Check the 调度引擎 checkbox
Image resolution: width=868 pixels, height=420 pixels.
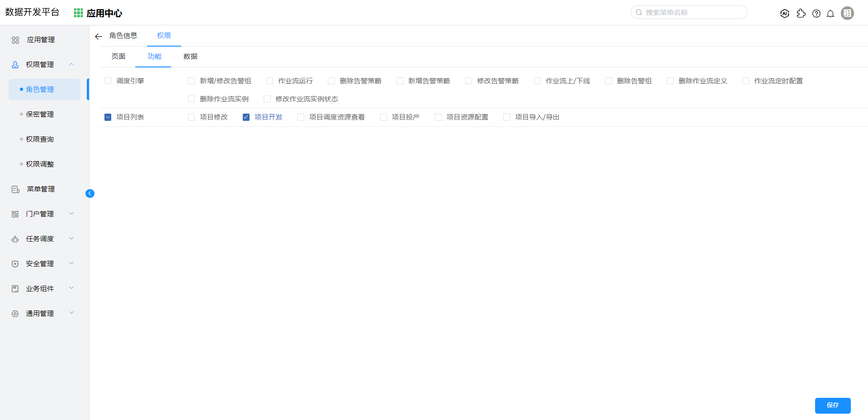coord(108,81)
